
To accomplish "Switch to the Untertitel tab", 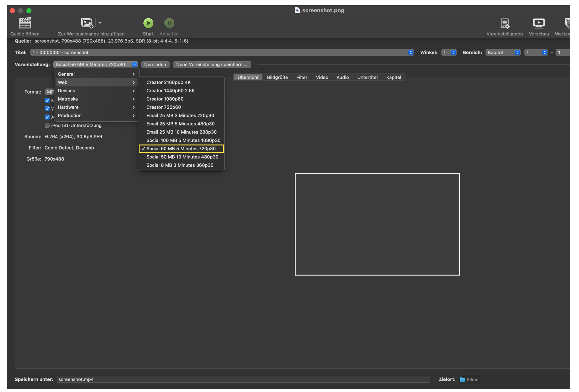I will 368,77.
